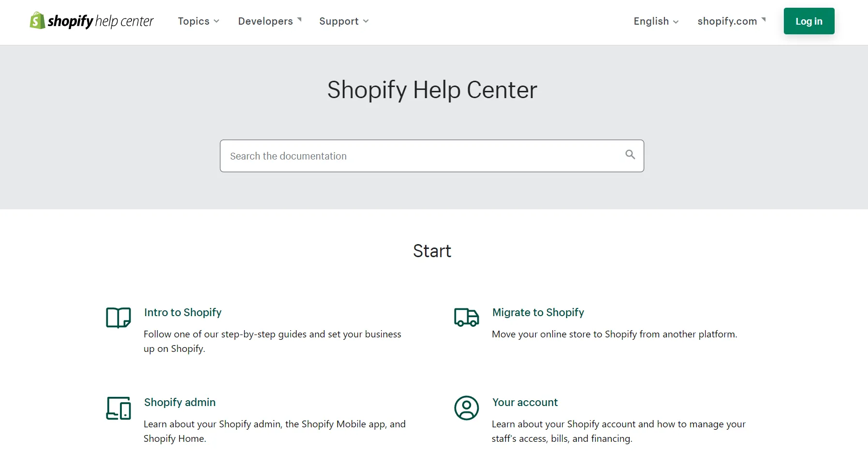Click text 'Follow one of our step-by-step guides'
The width and height of the screenshot is (868, 451).
coord(225,334)
